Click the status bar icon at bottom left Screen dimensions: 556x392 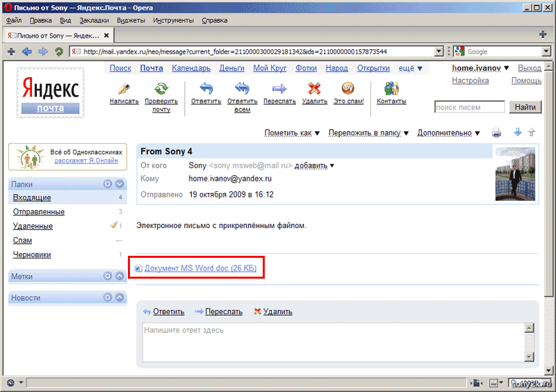(x=10, y=382)
